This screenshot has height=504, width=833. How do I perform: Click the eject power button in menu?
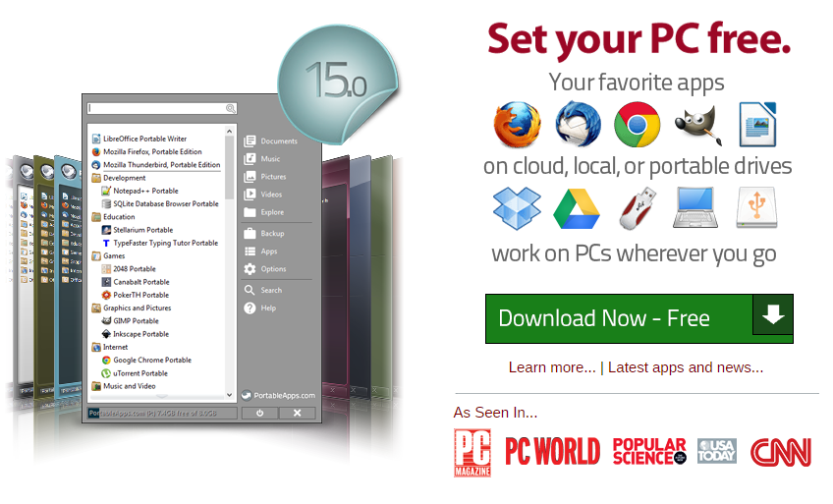(x=259, y=413)
